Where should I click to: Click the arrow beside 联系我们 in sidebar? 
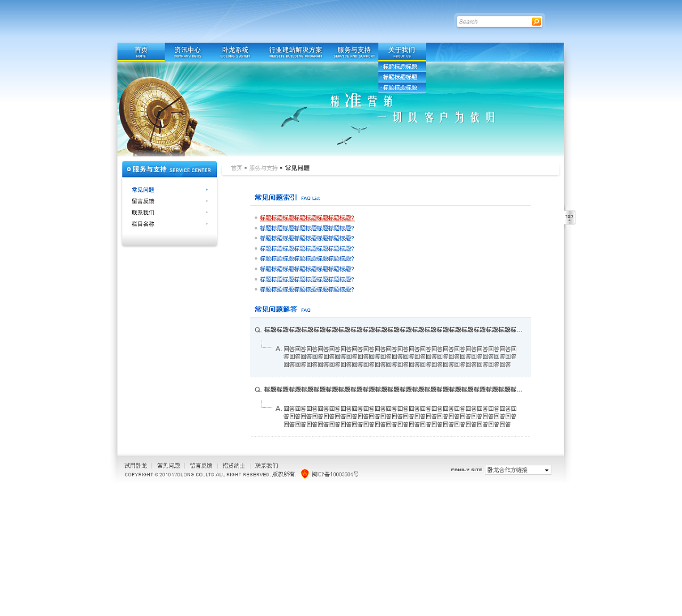click(x=207, y=213)
